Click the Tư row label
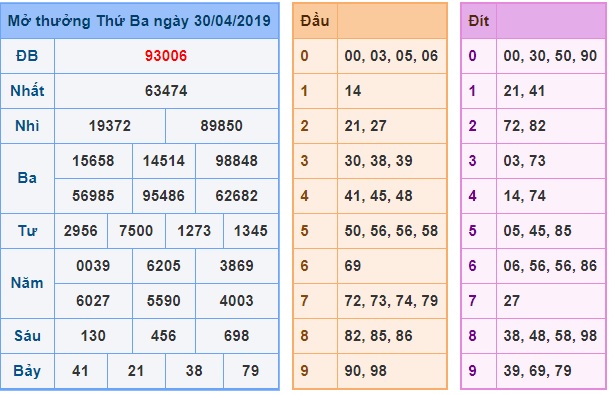 pyautogui.click(x=27, y=231)
